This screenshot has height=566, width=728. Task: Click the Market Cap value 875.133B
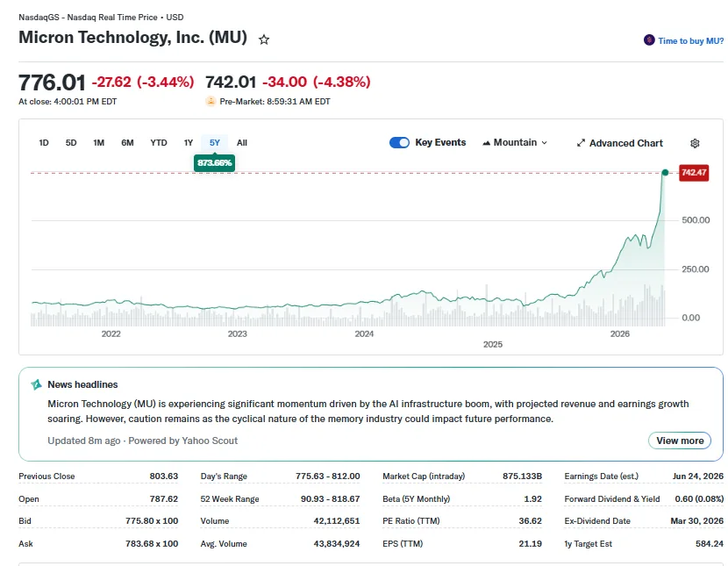pyautogui.click(x=522, y=476)
